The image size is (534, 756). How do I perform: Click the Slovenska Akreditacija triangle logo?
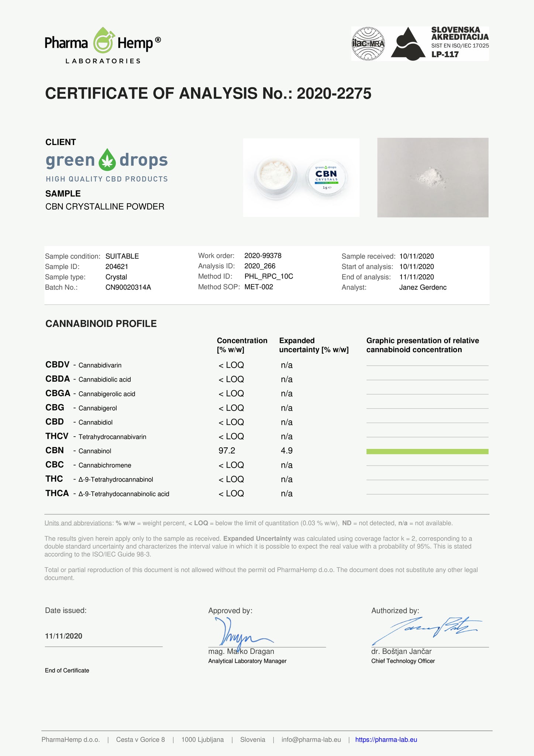tap(408, 44)
